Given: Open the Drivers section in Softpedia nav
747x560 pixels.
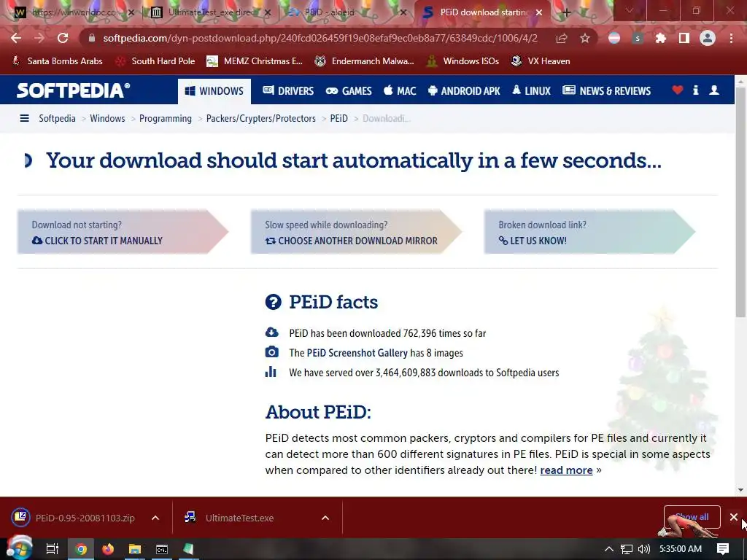Looking at the screenshot, I should tap(288, 91).
